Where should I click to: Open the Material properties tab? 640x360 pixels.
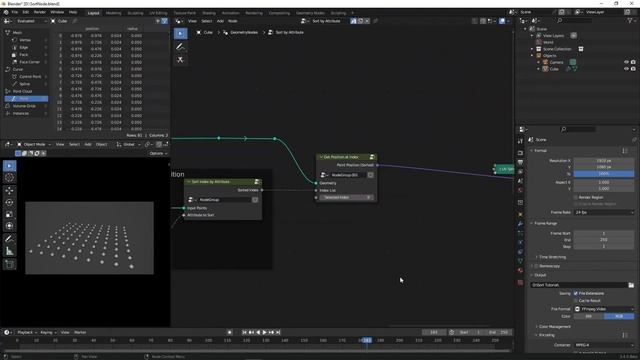coord(520,270)
